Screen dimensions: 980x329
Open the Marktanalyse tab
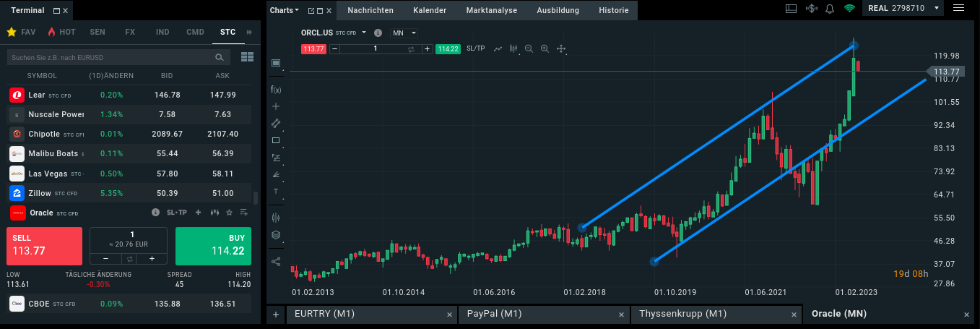[x=492, y=10]
